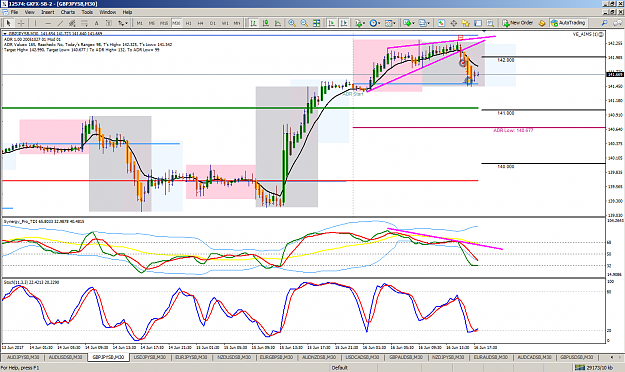Select the text tool A
Viewport: 625px width, 372px height.
click(96, 23)
